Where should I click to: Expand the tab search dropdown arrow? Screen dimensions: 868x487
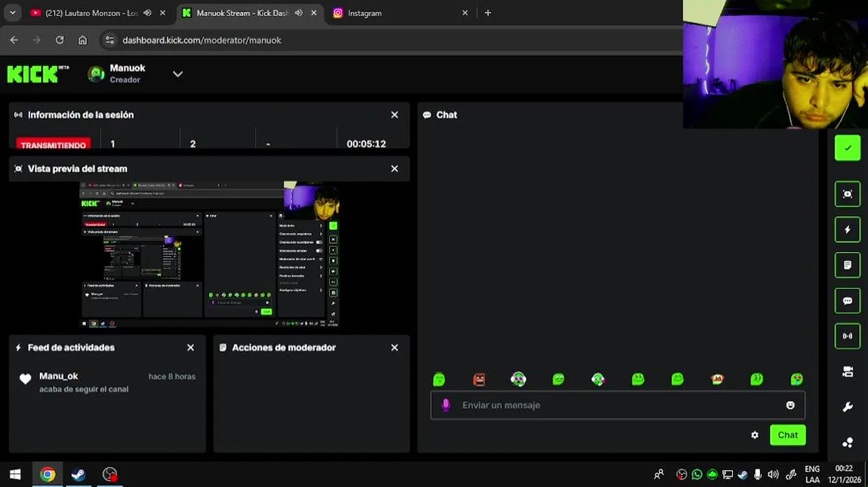[x=13, y=13]
